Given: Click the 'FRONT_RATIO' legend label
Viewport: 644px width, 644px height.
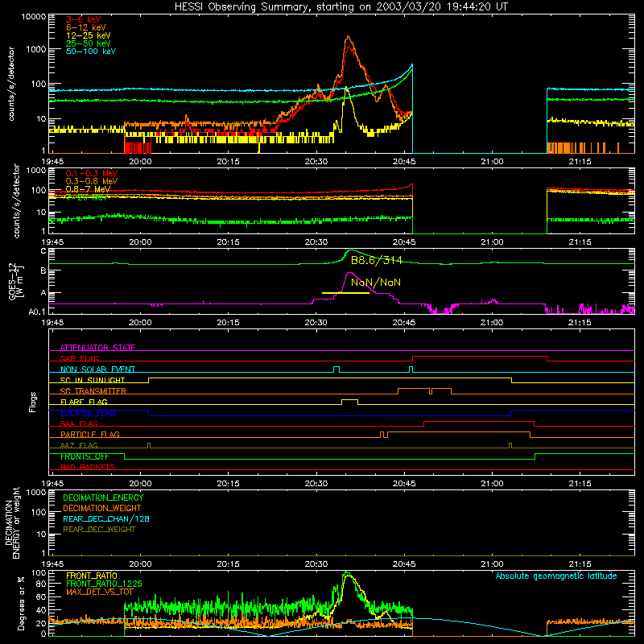Looking at the screenshot, I should click(92, 576).
